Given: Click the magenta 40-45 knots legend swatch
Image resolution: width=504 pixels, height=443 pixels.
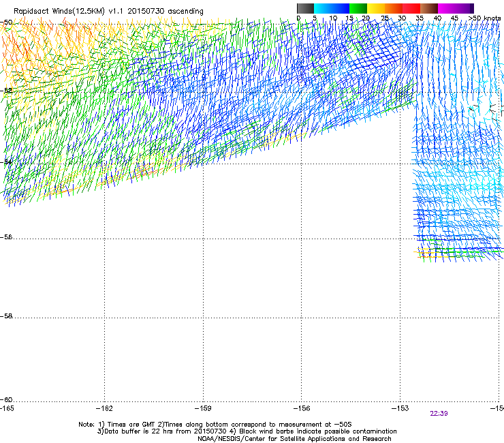Looking at the screenshot, I should click(x=447, y=8).
